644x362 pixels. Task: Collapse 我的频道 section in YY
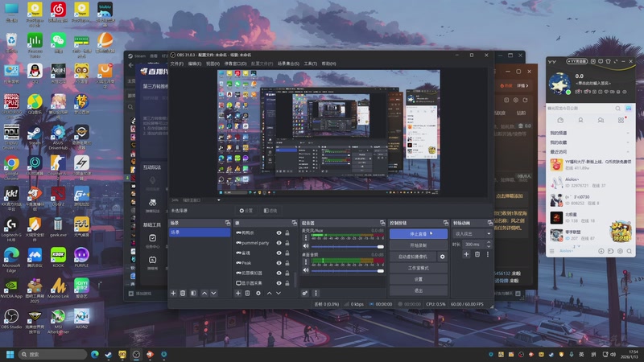(x=627, y=133)
